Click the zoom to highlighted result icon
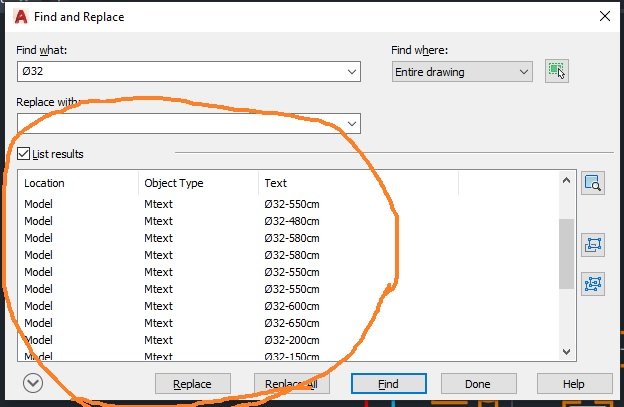 tap(594, 183)
